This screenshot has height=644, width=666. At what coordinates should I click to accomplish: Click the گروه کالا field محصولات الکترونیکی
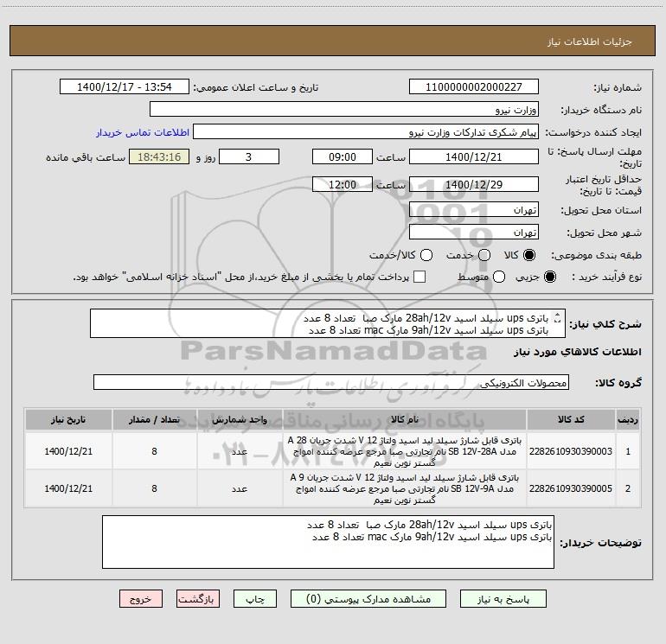tap(331, 382)
